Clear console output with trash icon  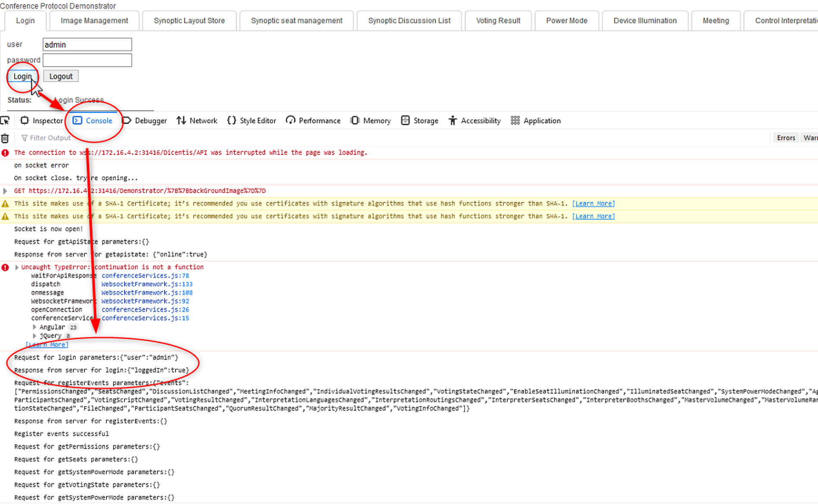pos(5,138)
